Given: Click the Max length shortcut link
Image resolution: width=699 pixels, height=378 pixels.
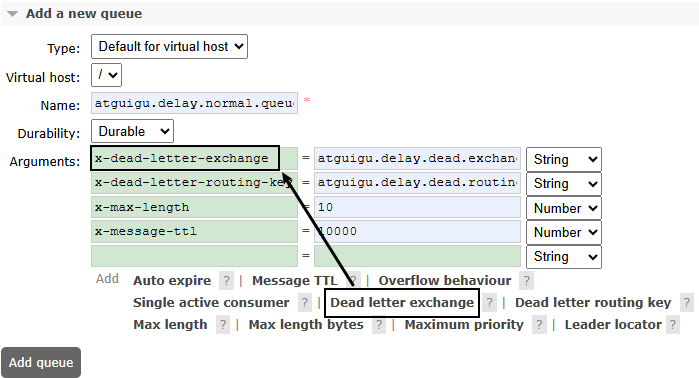Looking at the screenshot, I should [x=170, y=325].
